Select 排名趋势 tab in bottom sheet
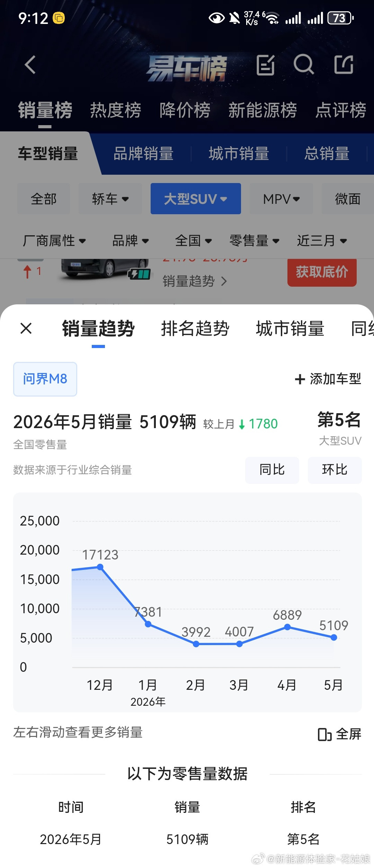This screenshot has width=374, height=868. [x=195, y=329]
